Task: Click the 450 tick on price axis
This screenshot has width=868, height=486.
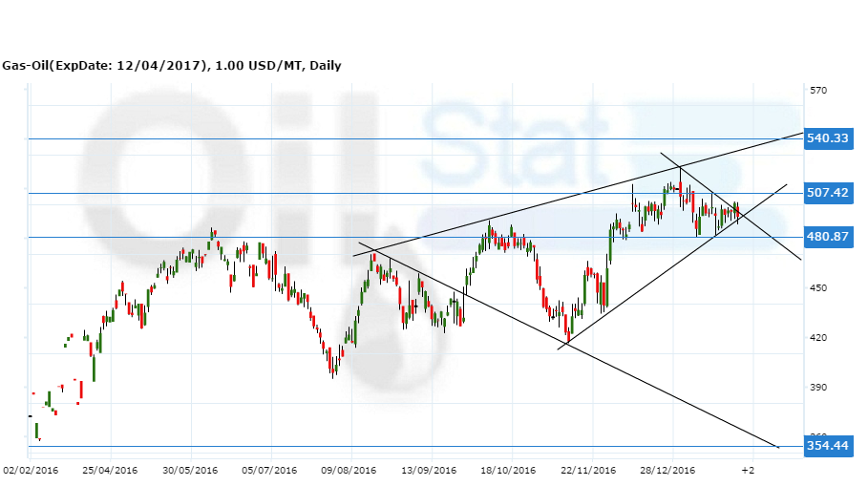Action: (817, 287)
